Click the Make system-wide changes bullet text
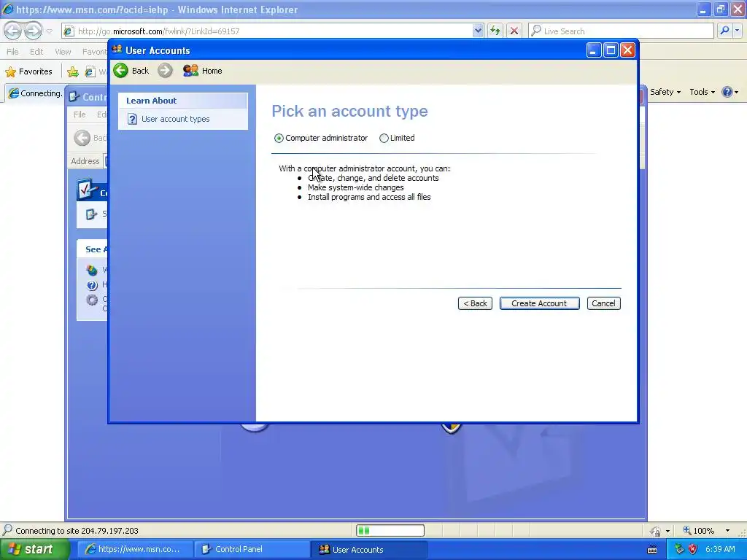747x560 pixels. (x=355, y=187)
